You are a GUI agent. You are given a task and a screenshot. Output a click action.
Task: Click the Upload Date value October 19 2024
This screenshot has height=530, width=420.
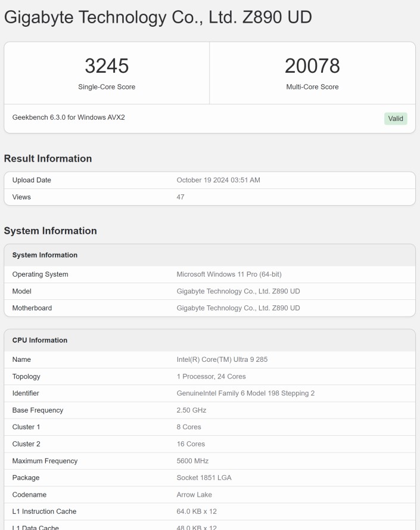218,180
